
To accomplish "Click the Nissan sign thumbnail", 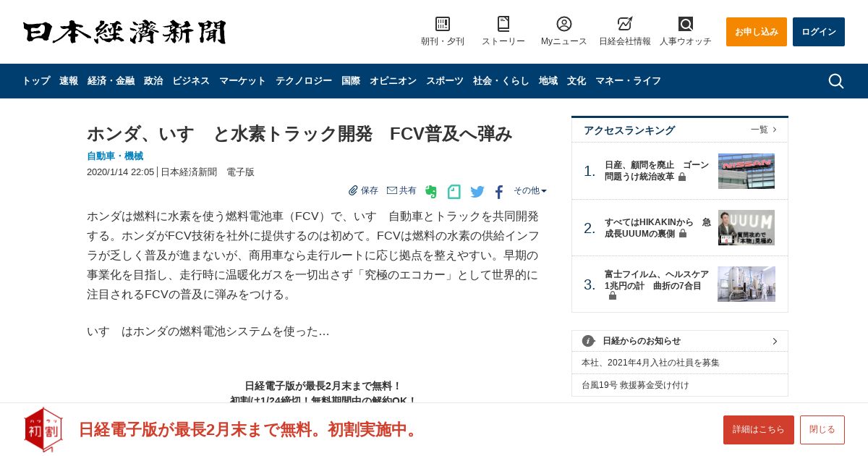I will click(x=746, y=171).
